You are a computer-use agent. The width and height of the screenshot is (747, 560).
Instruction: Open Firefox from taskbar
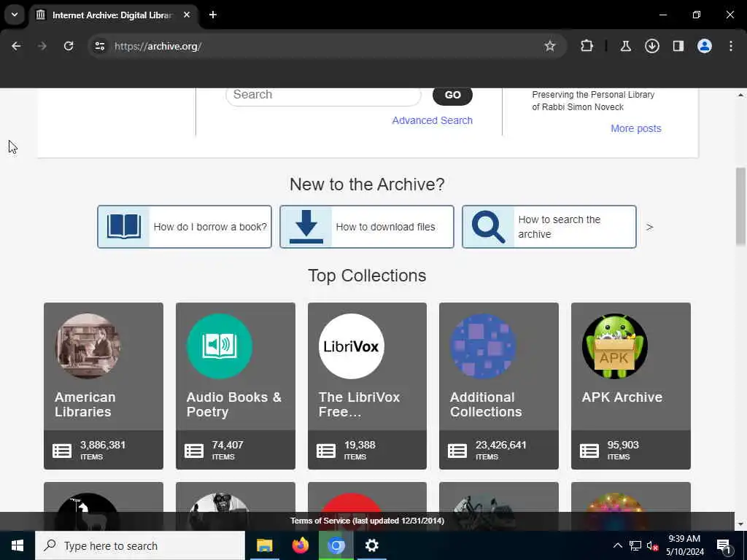300,545
